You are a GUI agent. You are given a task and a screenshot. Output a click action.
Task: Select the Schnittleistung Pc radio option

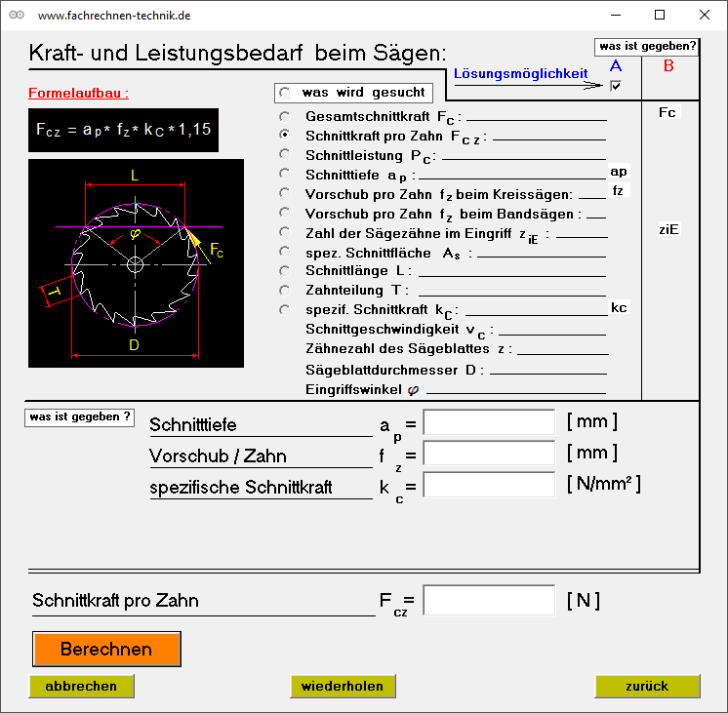tap(285, 154)
